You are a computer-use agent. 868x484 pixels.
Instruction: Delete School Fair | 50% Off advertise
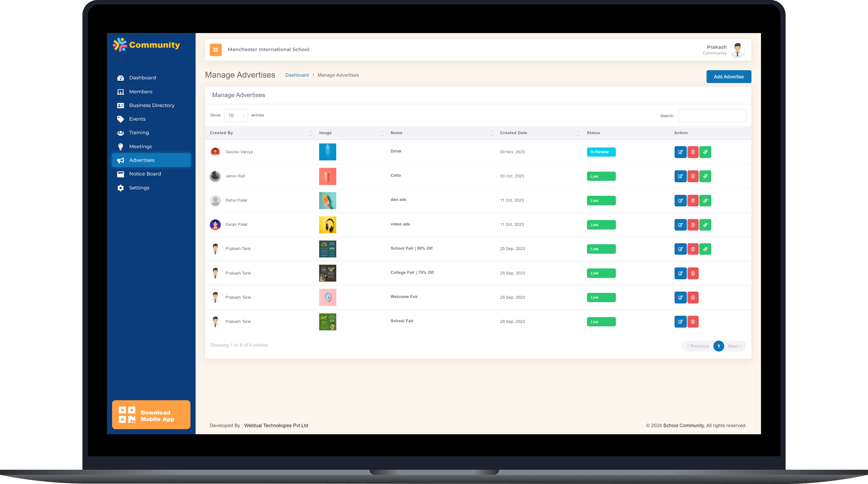coord(693,249)
